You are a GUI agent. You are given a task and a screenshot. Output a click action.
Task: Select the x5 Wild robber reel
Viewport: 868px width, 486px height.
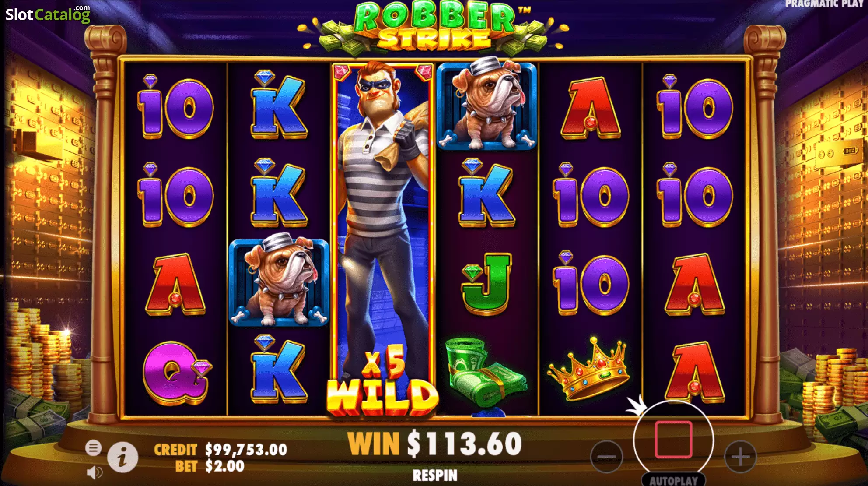pyautogui.click(x=383, y=239)
